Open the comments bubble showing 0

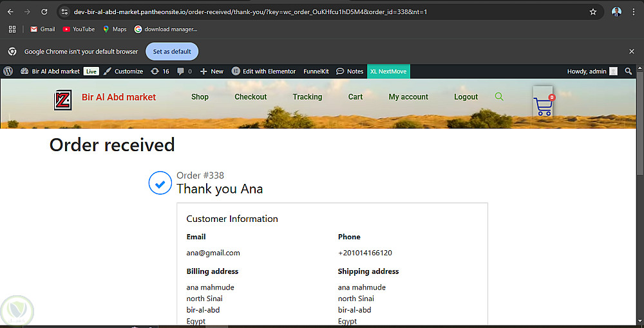coord(184,71)
